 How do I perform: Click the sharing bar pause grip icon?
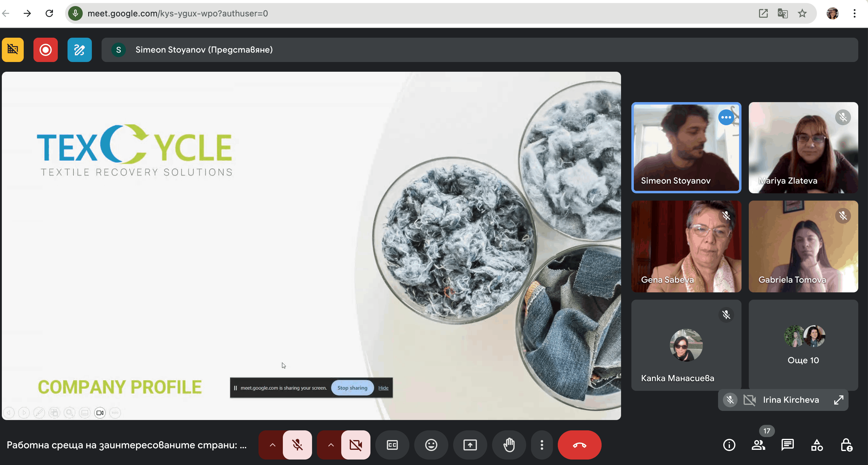[x=235, y=388]
